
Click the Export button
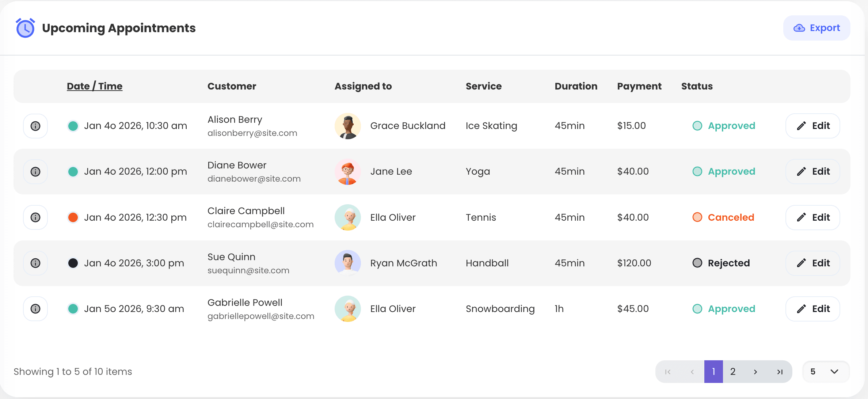click(816, 28)
